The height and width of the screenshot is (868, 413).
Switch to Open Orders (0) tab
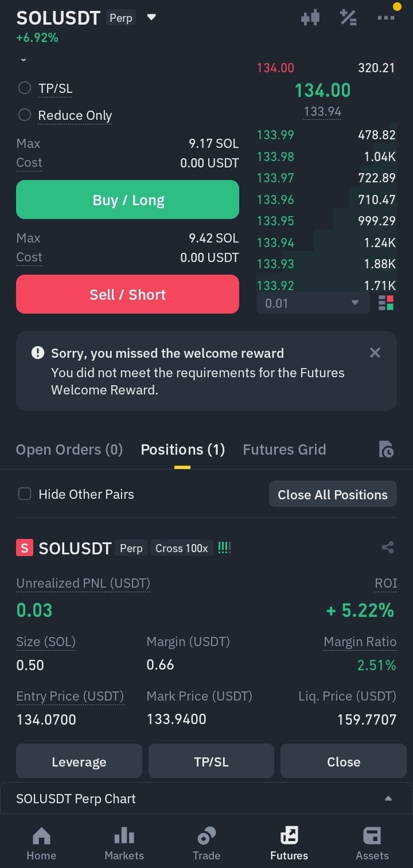coord(69,449)
